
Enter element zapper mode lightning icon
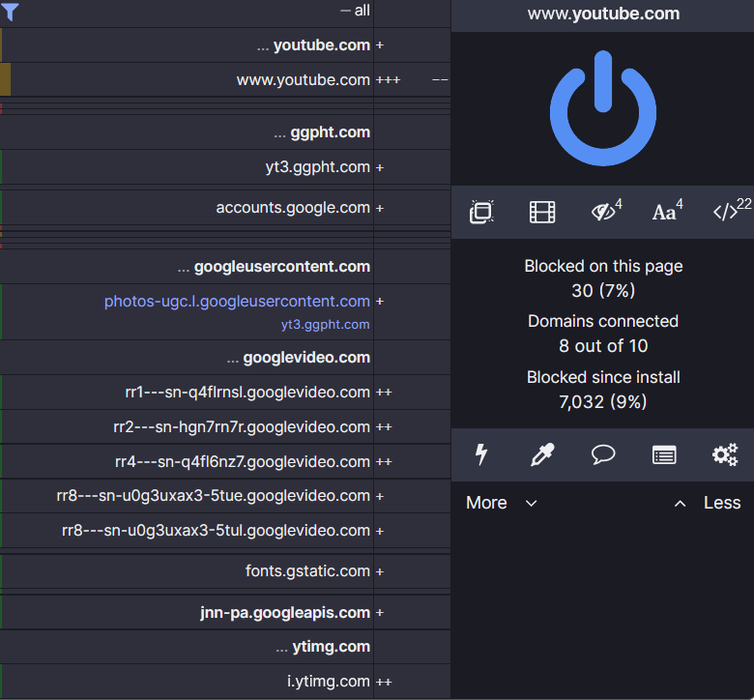coord(480,454)
